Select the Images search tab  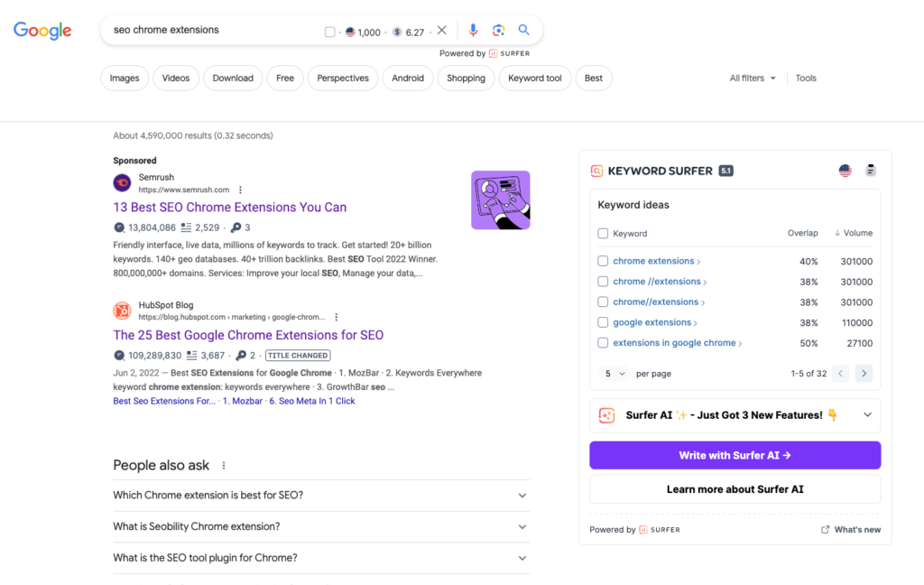(x=125, y=79)
